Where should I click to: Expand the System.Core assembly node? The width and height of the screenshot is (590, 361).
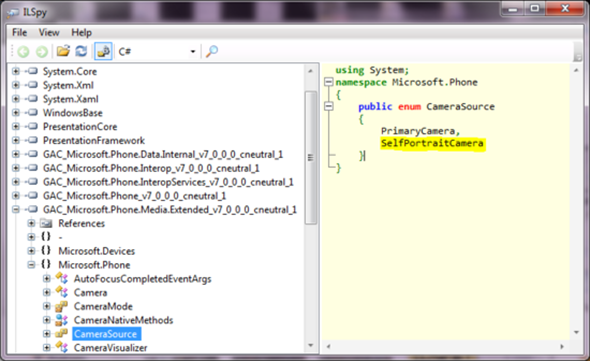pyautogui.click(x=16, y=71)
